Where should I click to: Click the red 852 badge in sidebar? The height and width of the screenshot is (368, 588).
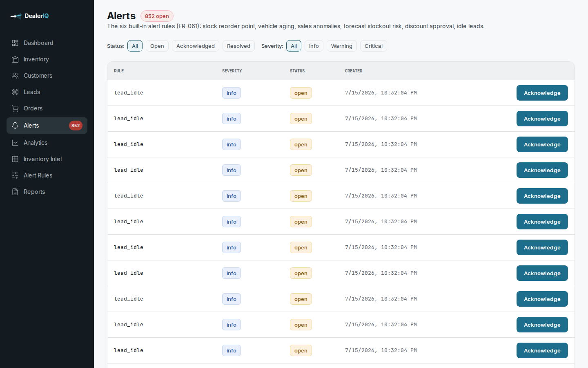(x=76, y=126)
